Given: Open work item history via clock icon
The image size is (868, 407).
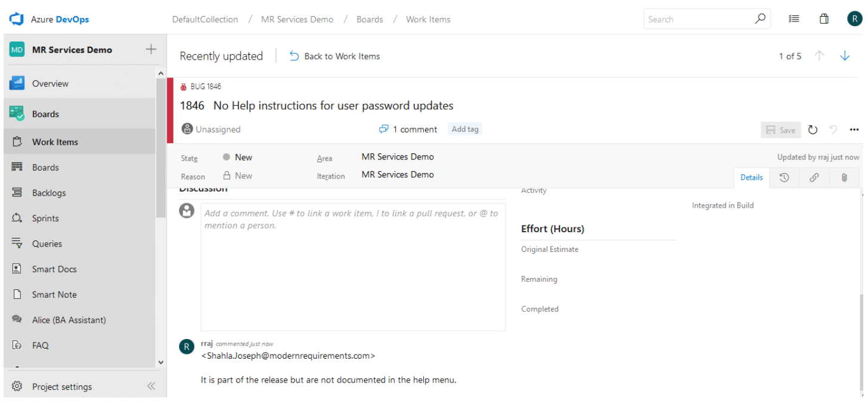Looking at the screenshot, I should (784, 177).
